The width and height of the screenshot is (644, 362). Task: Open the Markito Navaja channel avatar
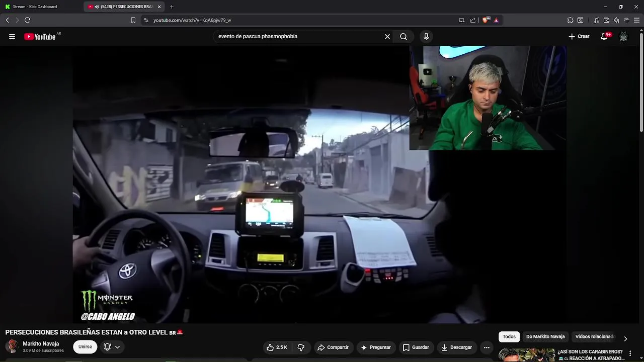pos(12,346)
